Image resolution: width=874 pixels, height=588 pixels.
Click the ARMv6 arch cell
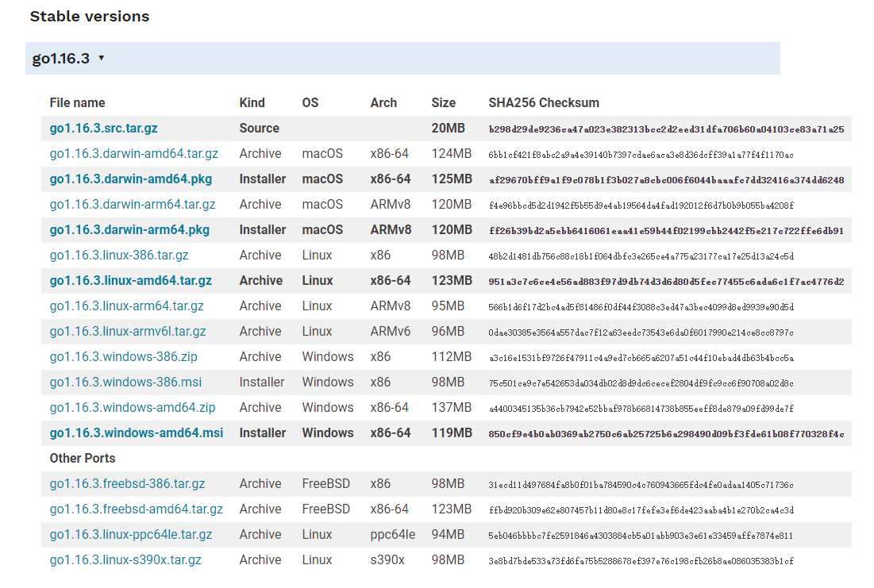click(x=391, y=331)
